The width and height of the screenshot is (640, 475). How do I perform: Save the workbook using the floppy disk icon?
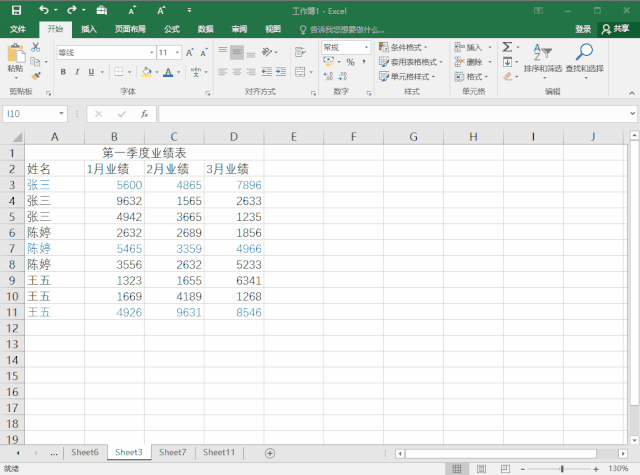click(x=16, y=10)
